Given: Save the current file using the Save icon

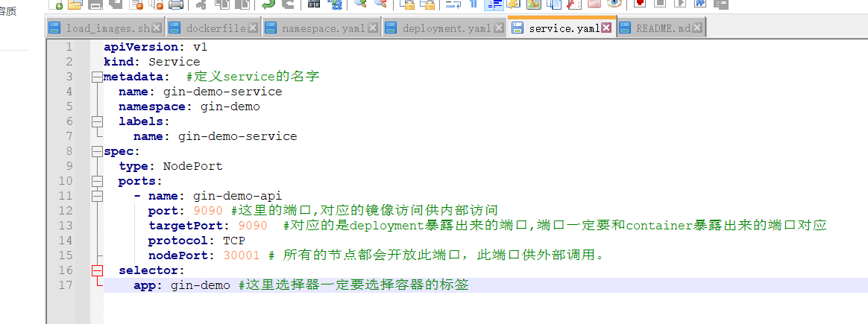Looking at the screenshot, I should click(95, 4).
